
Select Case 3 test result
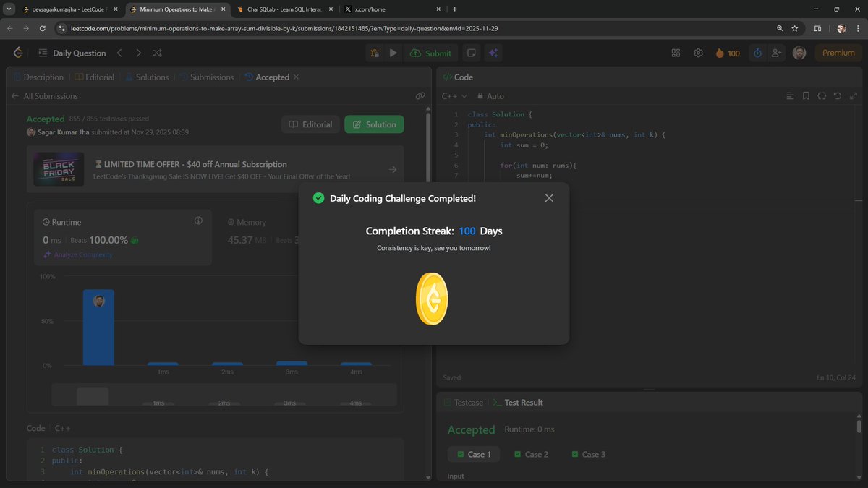588,454
